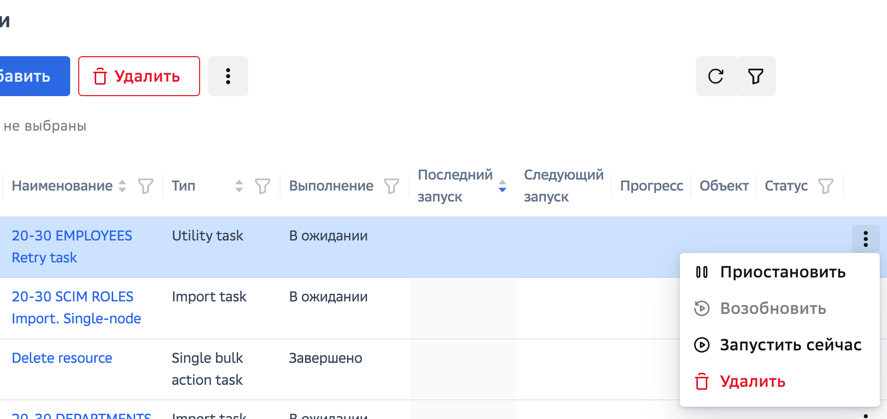Click the Объект column header
The image size is (887, 419).
724,186
